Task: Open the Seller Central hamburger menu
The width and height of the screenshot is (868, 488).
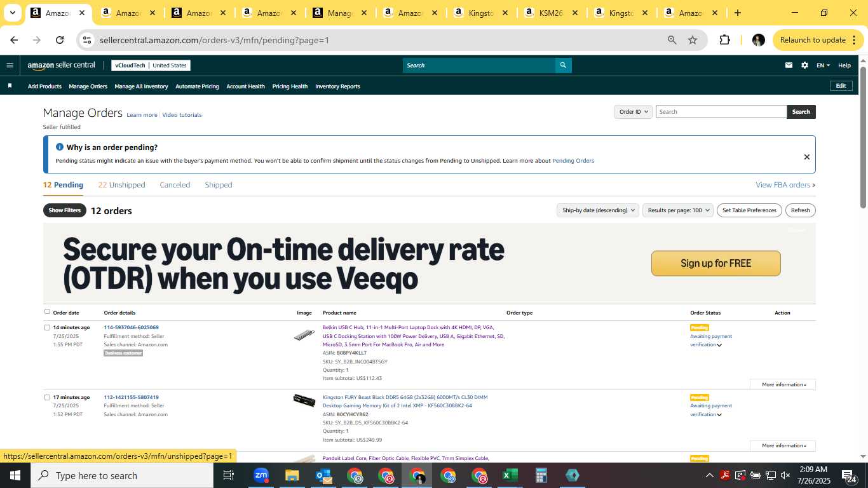Action: tap(10, 65)
